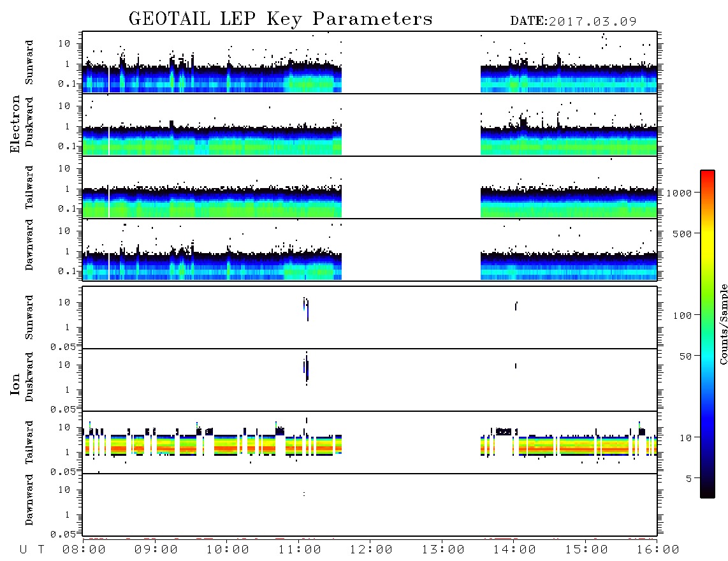Pick the "14:00" time tick label

[x=514, y=550]
